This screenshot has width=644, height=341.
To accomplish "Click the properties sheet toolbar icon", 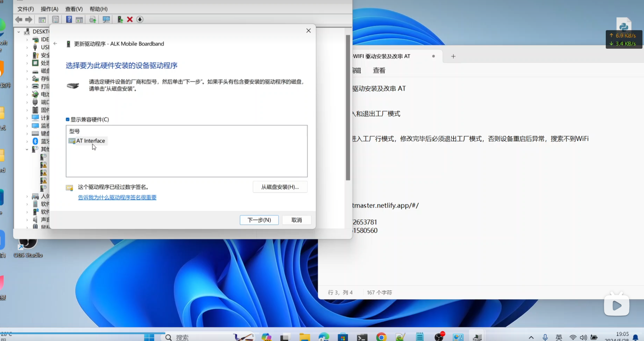I will coord(55,19).
